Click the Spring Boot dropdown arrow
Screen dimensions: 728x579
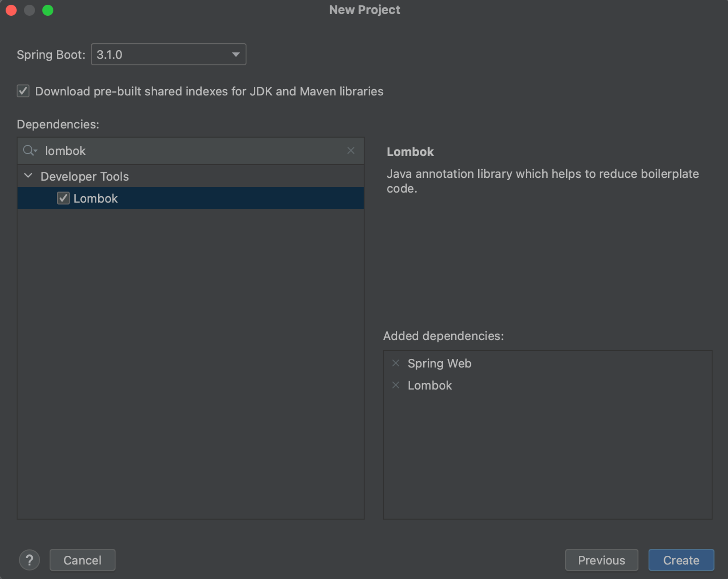(236, 55)
